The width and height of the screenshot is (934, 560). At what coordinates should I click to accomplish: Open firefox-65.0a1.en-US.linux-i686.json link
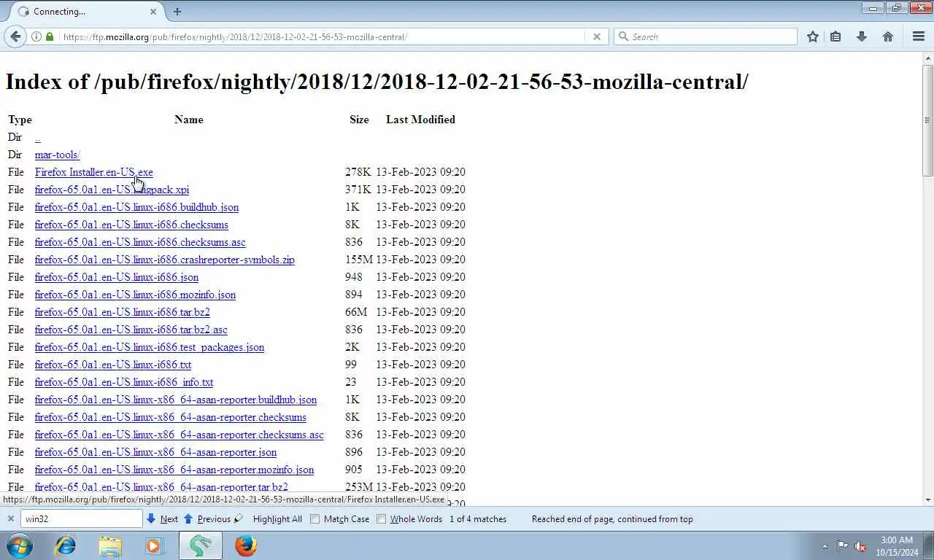point(116,277)
